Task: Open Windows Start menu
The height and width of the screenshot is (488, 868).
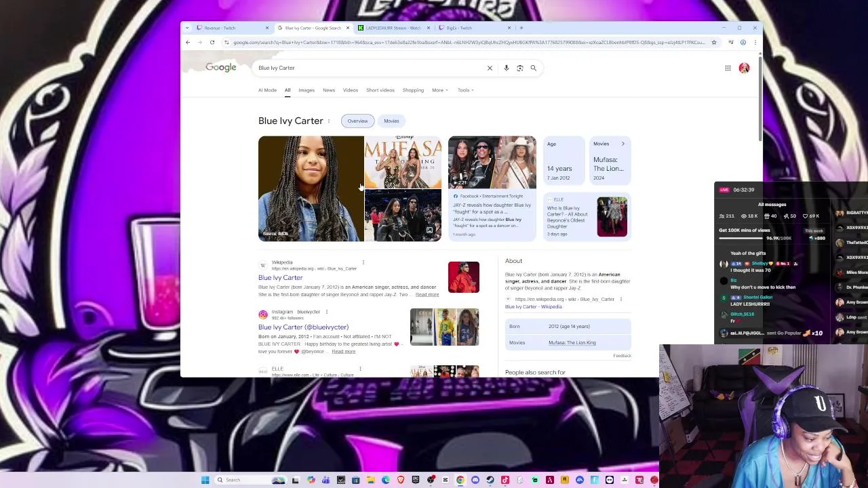Action: pos(205,480)
